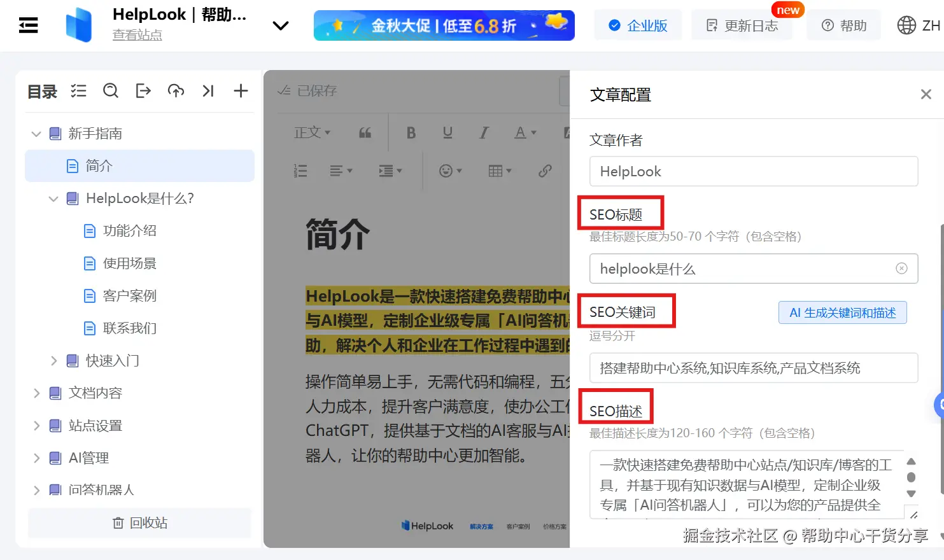Image resolution: width=944 pixels, height=560 pixels.
Task: Insert ordered list icon
Action: (x=300, y=171)
